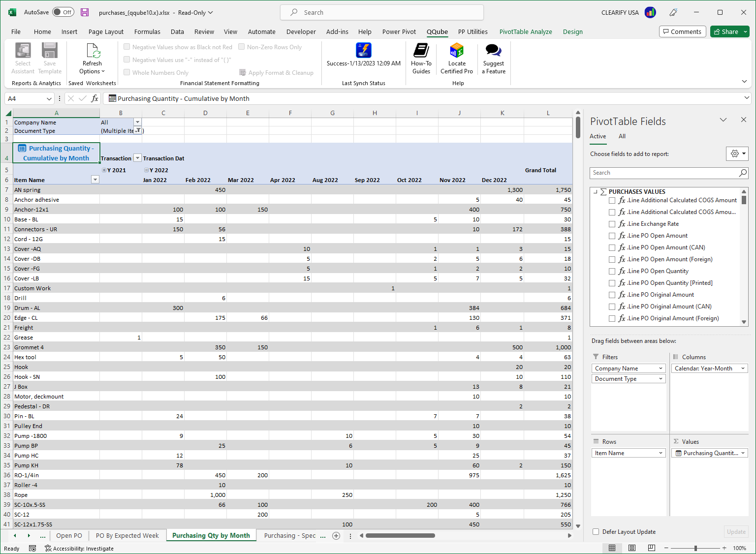Switch to Normal view in status bar

point(612,548)
